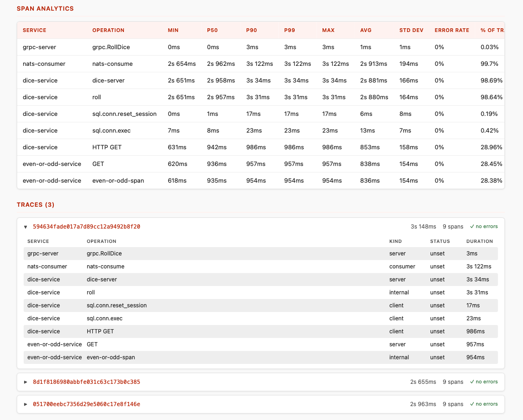Sort by STD DEV column header
Image resolution: width=523 pixels, height=420 pixels.
(x=411, y=30)
